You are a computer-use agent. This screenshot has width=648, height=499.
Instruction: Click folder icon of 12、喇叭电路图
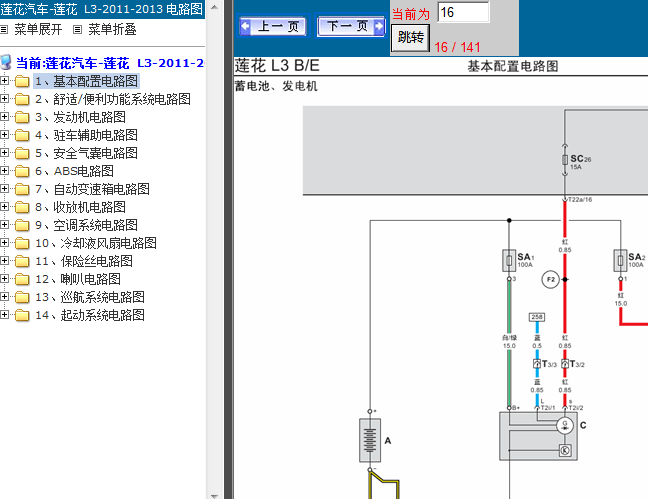coord(22,279)
